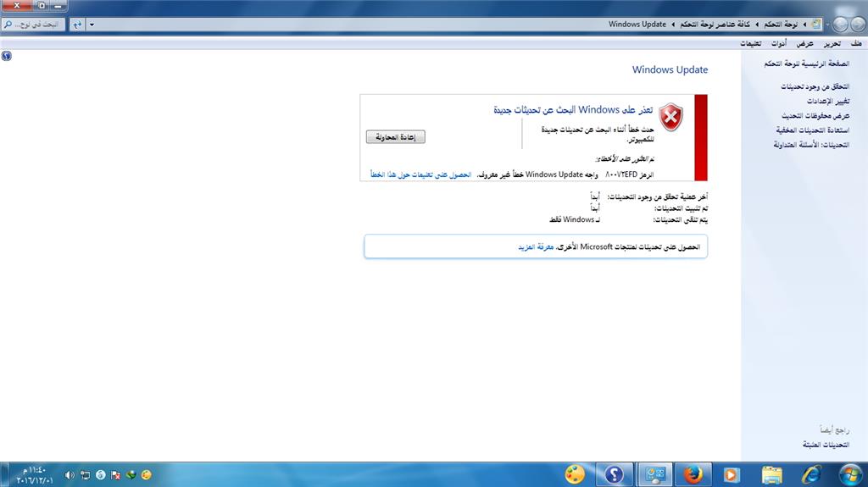Open the ملف menu

pyautogui.click(x=856, y=43)
